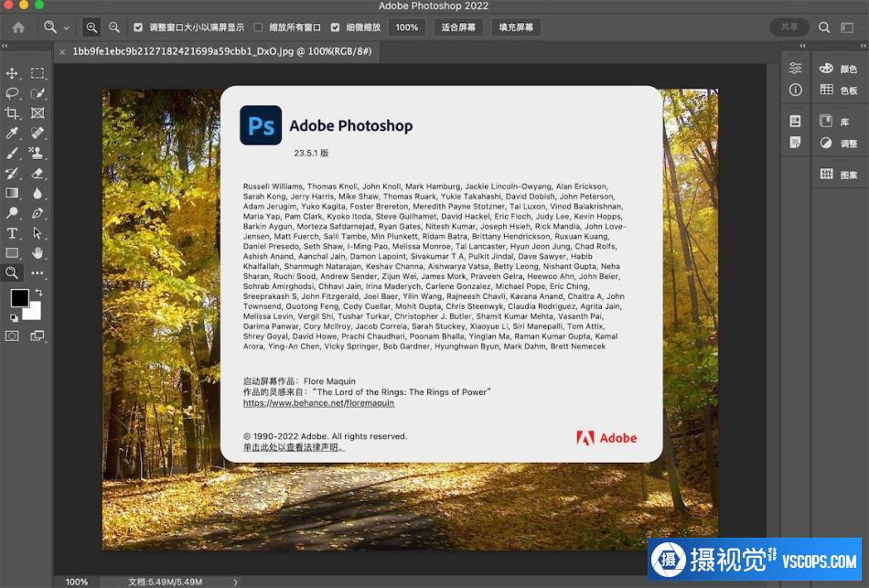Click the 填充屏幕 button
Viewport: 869px width, 588px height.
(x=516, y=27)
